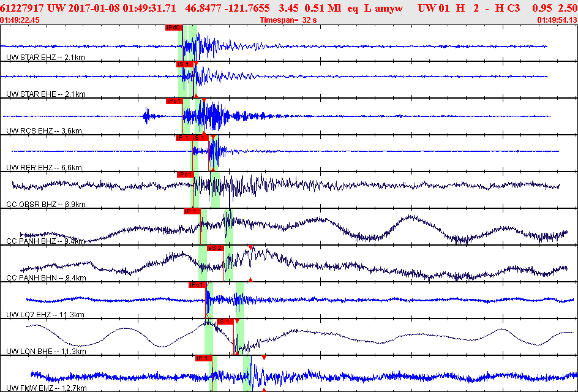578x392 pixels.
Task: Click the red triangle above the LON BHE trace
Action: (x=237, y=321)
